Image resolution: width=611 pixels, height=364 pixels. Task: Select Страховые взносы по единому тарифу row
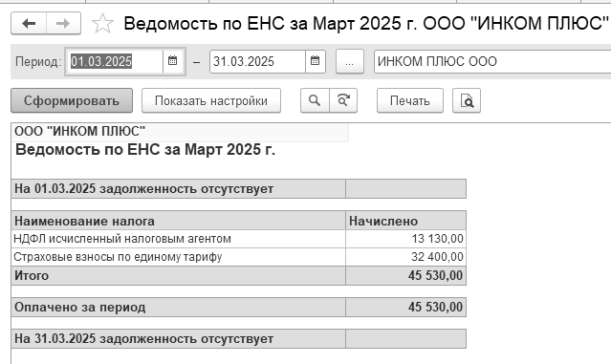click(239, 257)
